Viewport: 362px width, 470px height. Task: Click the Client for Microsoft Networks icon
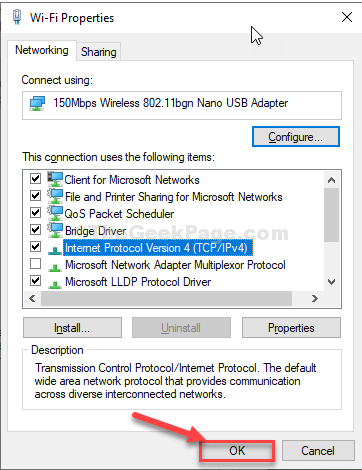click(55, 179)
